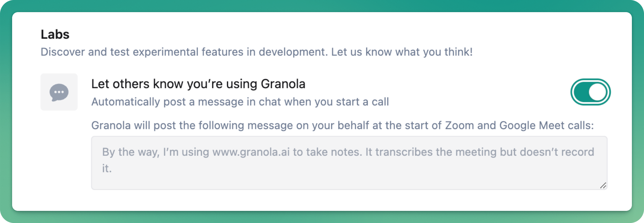
Task: Click the www.granola.ai text in the message
Action: (251, 152)
